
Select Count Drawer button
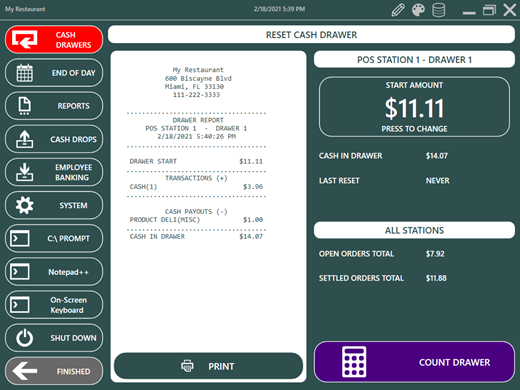[414, 362]
